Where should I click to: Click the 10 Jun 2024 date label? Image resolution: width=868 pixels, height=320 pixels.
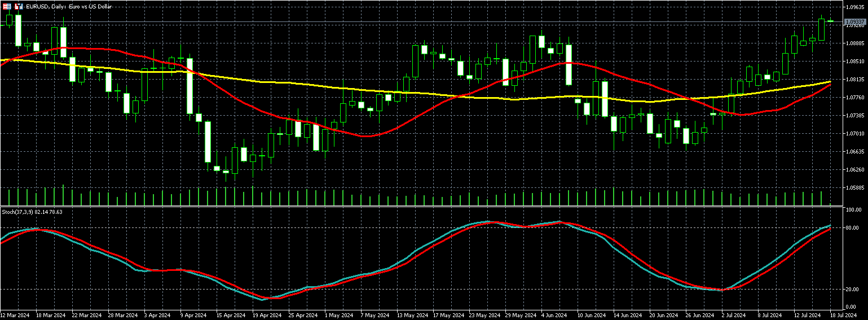click(x=592, y=315)
